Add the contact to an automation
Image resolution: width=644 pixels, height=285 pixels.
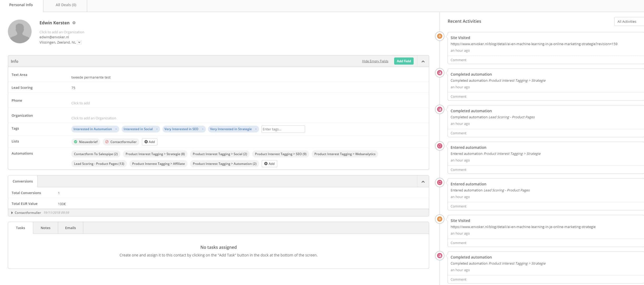click(269, 164)
